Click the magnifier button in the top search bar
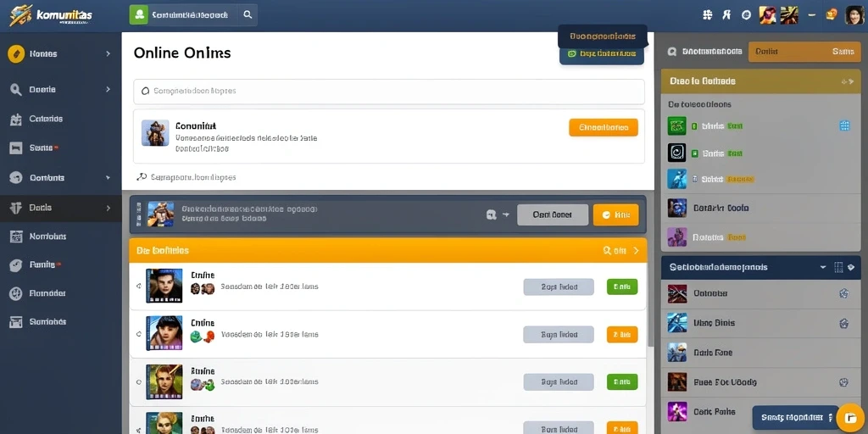 click(x=248, y=15)
